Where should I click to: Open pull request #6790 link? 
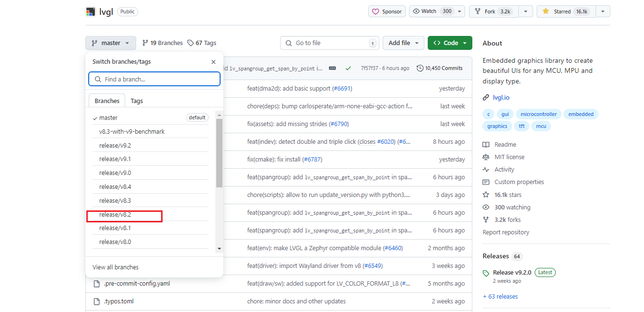click(x=339, y=124)
